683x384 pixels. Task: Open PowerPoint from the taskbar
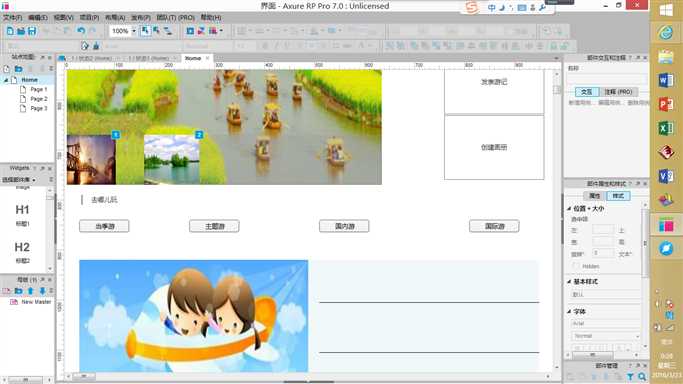[x=666, y=104]
